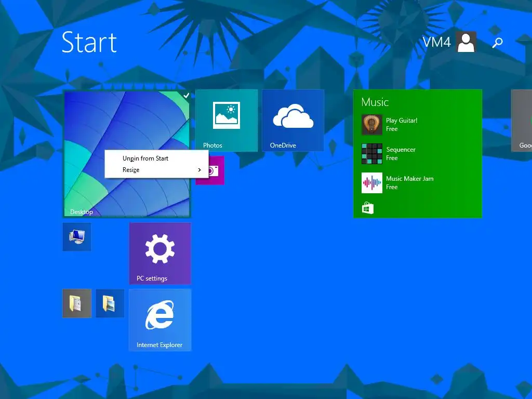Image resolution: width=532 pixels, height=399 pixels.
Task: Launch the Internet Explorer tile
Action: coord(160,320)
